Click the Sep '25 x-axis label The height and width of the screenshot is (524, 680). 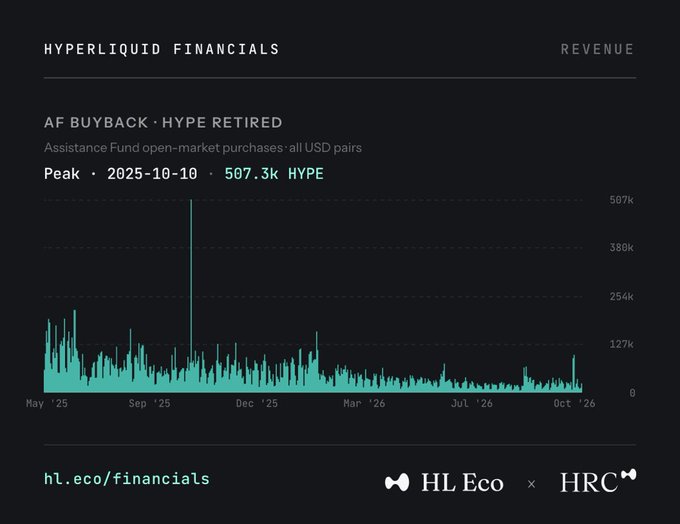click(149, 403)
